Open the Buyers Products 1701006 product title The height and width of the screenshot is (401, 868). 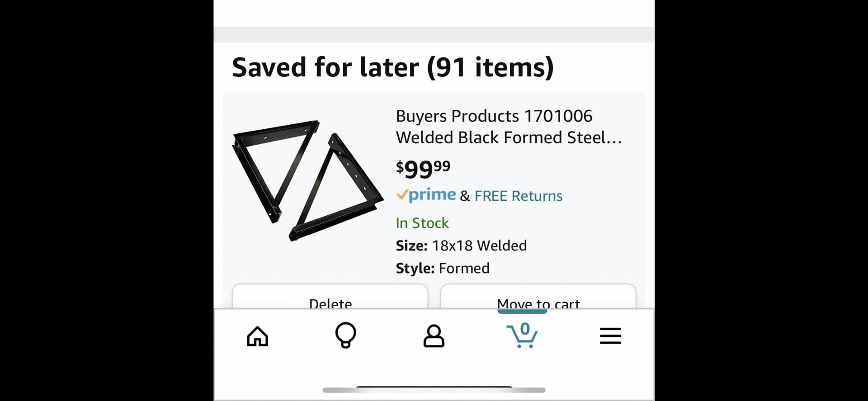point(509,127)
